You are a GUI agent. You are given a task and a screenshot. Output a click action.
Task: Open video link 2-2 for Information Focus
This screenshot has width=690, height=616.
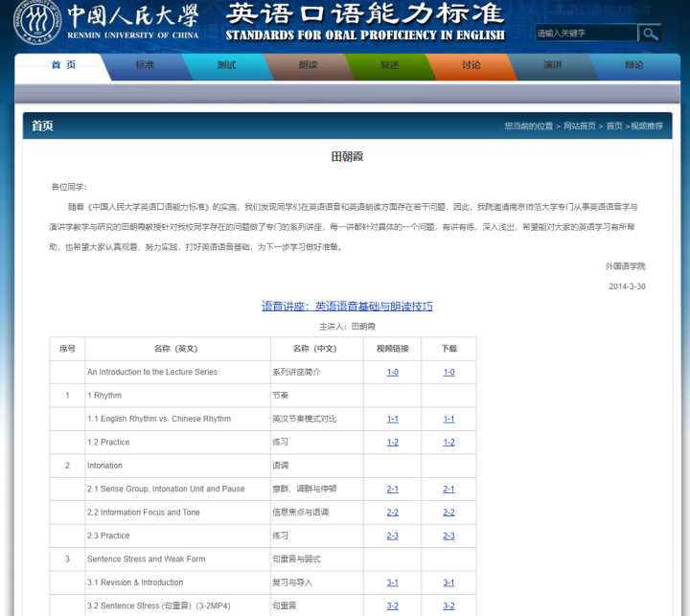pyautogui.click(x=393, y=513)
